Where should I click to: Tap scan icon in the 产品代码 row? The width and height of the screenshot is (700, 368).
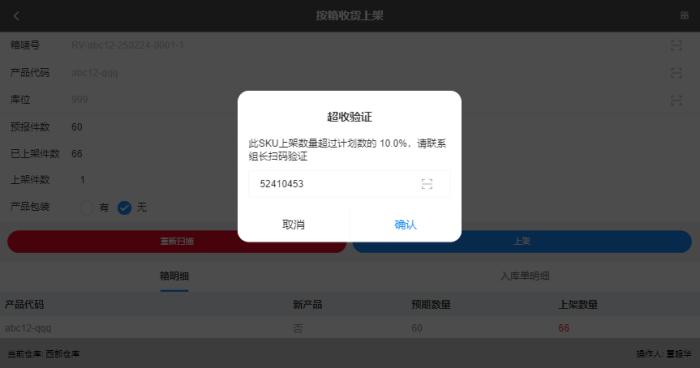(x=676, y=73)
